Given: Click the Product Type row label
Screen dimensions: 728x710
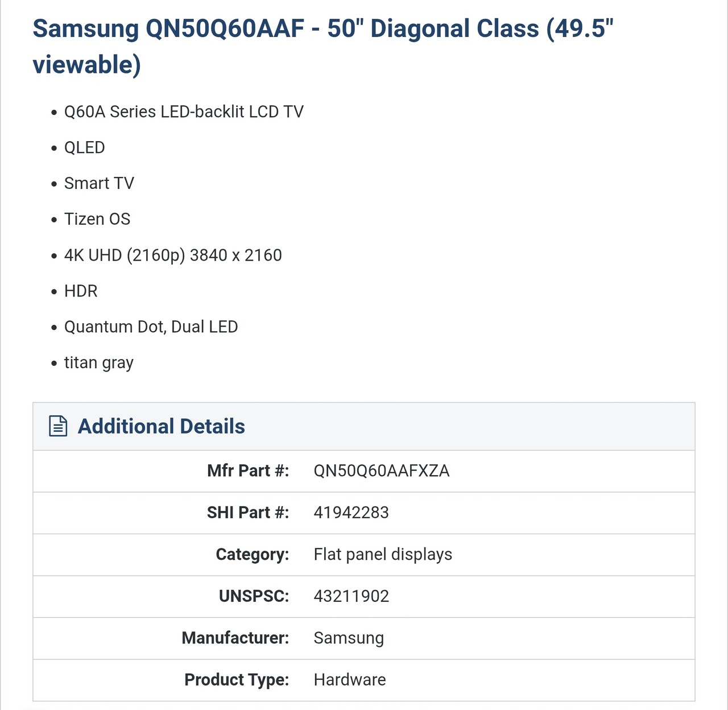Looking at the screenshot, I should [237, 680].
